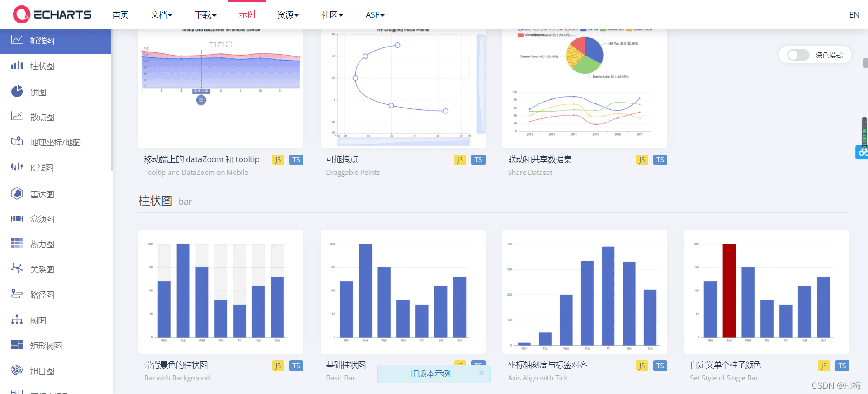Select the boxplot icon 盒须图
This screenshot has height=394, width=868.
point(17,219)
